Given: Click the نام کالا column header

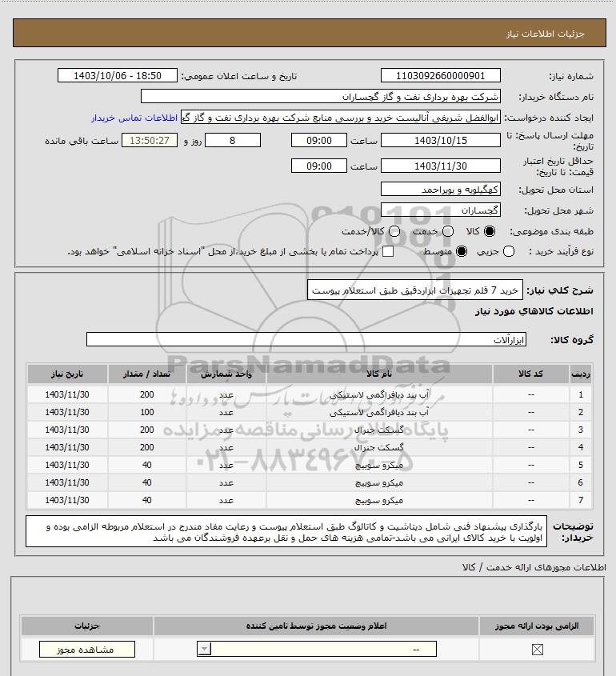Looking at the screenshot, I should pyautogui.click(x=379, y=374).
